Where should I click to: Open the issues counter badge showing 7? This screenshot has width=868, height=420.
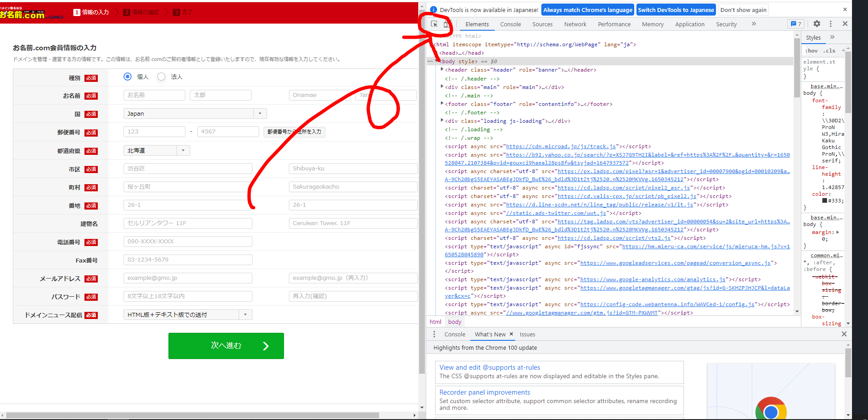tap(796, 24)
